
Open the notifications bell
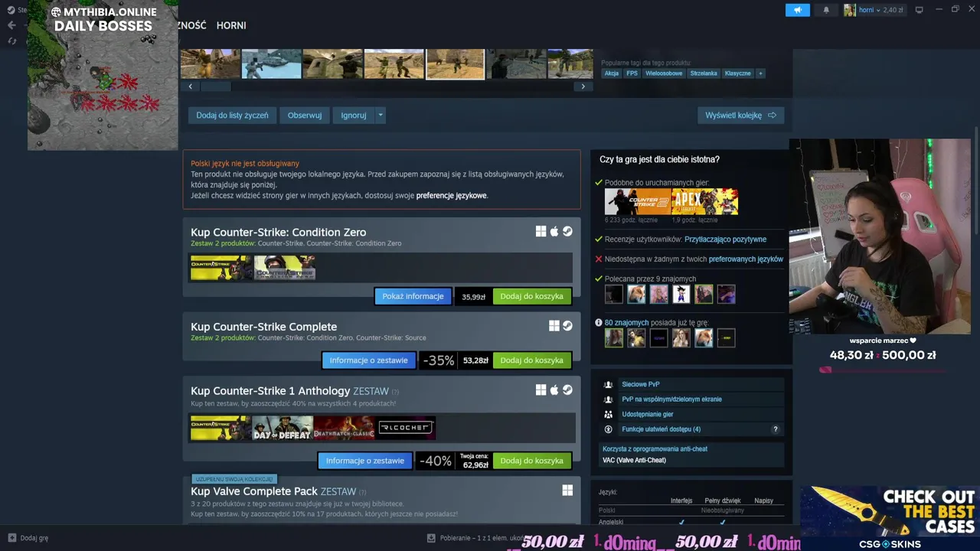(826, 10)
